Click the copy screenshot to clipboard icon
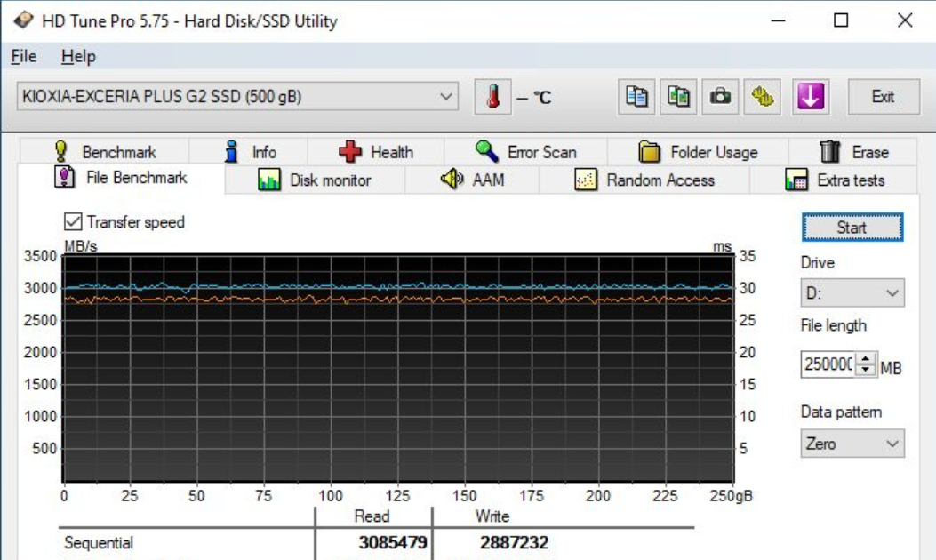 point(678,97)
